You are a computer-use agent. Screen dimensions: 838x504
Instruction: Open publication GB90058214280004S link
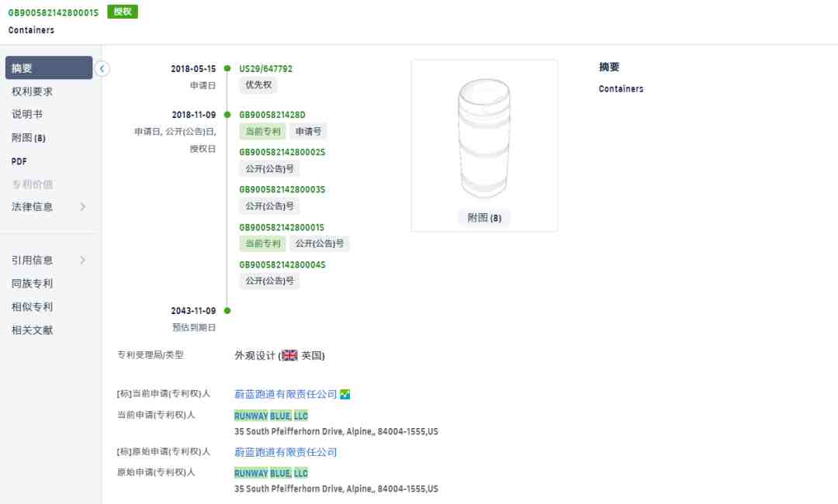(x=282, y=265)
